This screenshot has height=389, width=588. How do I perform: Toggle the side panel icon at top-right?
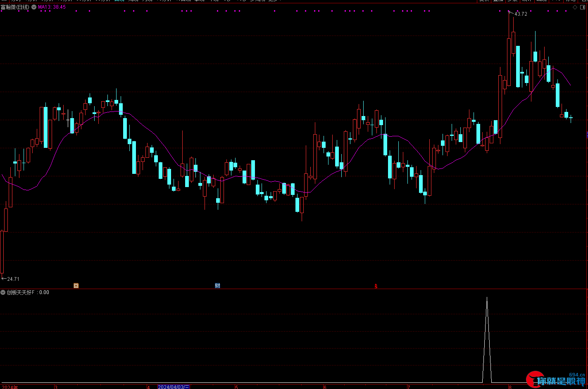583,7
